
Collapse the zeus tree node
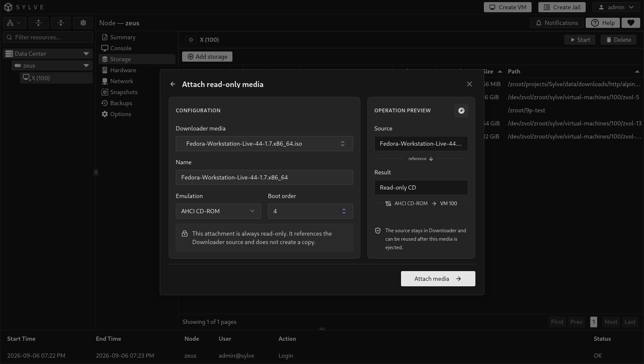tap(86, 65)
